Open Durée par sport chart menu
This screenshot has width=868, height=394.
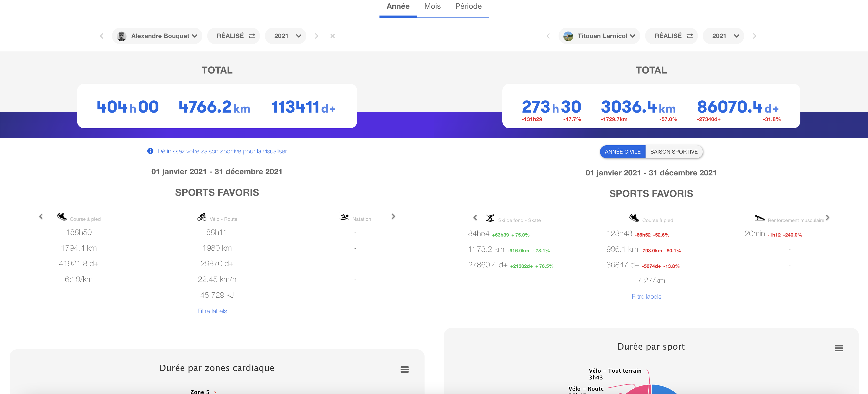[x=839, y=348]
